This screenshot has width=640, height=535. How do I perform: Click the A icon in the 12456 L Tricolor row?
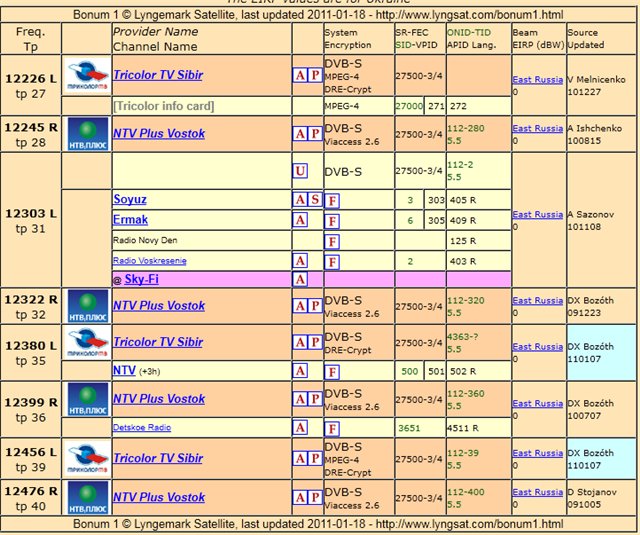(300, 458)
